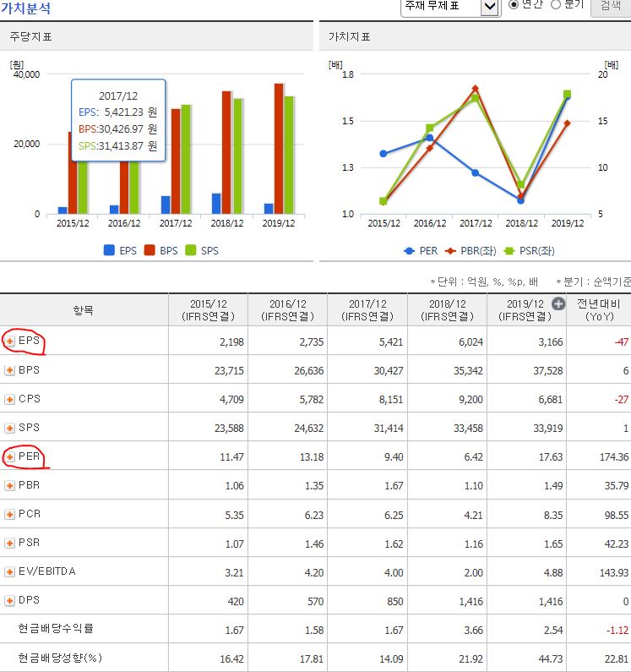Image resolution: width=631 pixels, height=672 pixels.
Task: Click PBR value 1.67
Action: pos(394,485)
